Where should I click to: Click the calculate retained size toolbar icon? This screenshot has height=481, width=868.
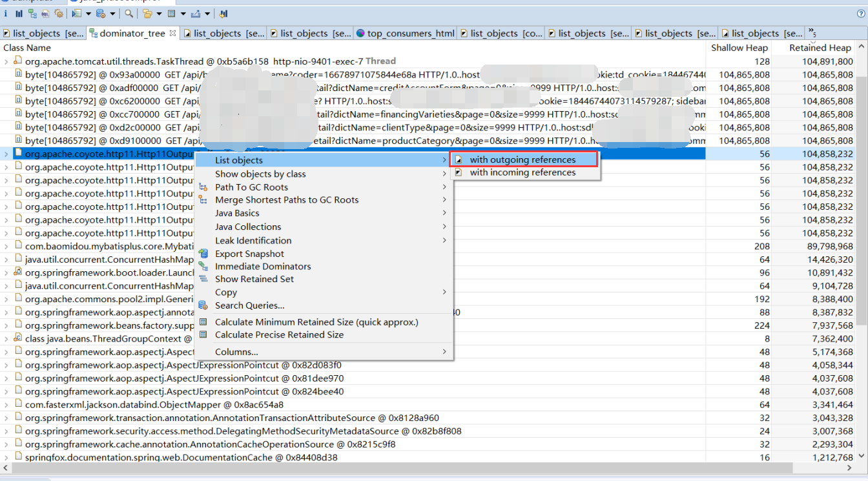tap(171, 13)
